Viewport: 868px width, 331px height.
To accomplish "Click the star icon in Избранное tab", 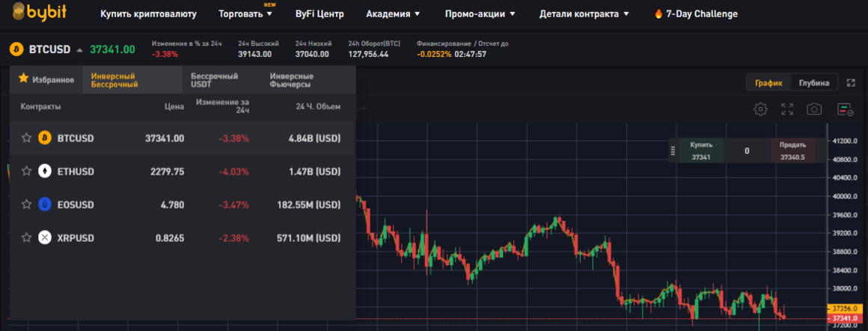I will (23, 78).
